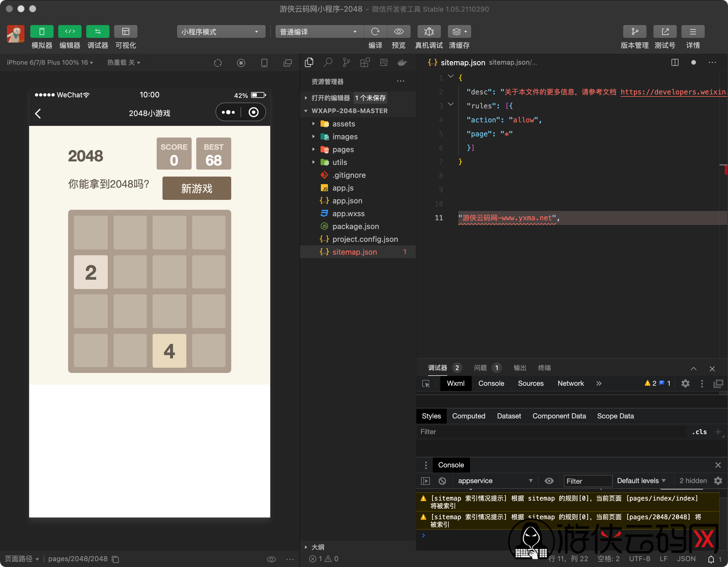Select the element inspector picker icon

click(x=426, y=383)
